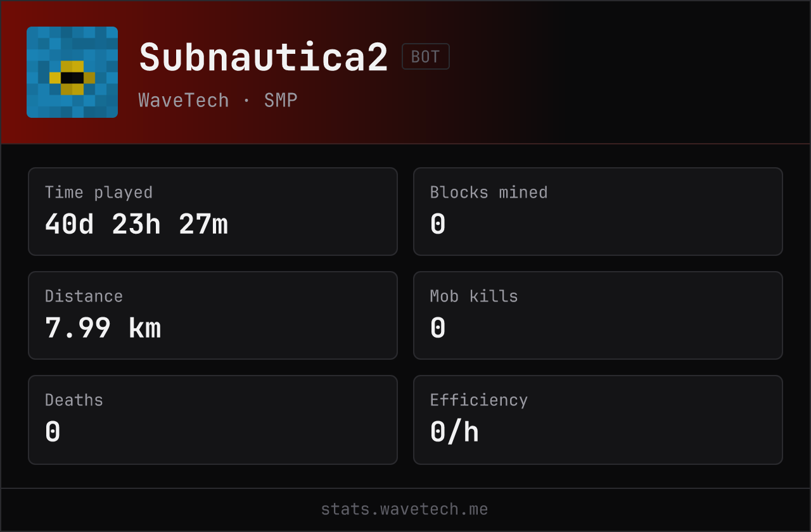Click the BOT badge next to the name
811x532 pixels.
click(426, 56)
